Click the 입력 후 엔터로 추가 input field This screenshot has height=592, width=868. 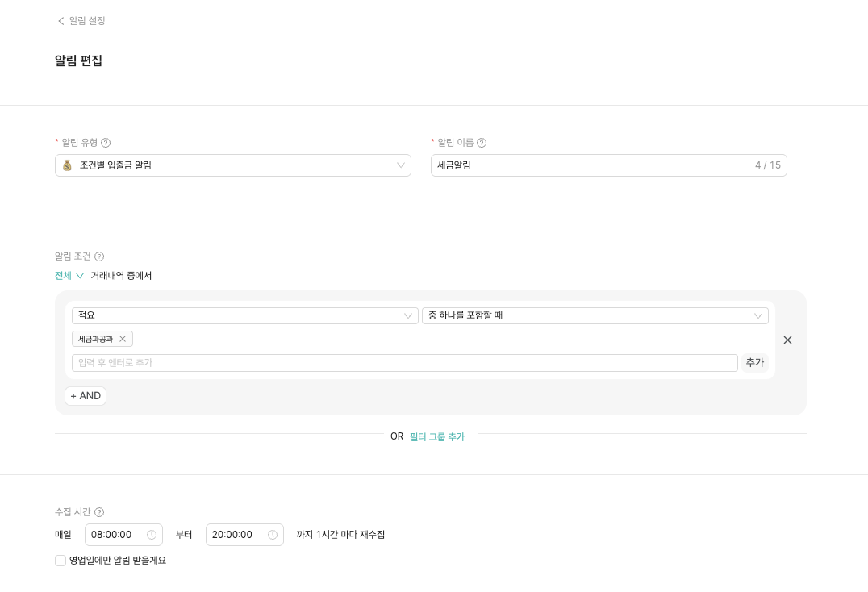(404, 363)
